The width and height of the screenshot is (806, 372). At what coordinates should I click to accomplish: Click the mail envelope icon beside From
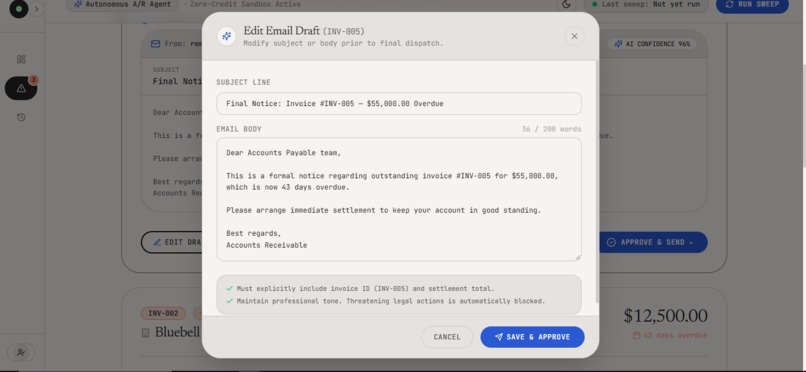coord(156,44)
